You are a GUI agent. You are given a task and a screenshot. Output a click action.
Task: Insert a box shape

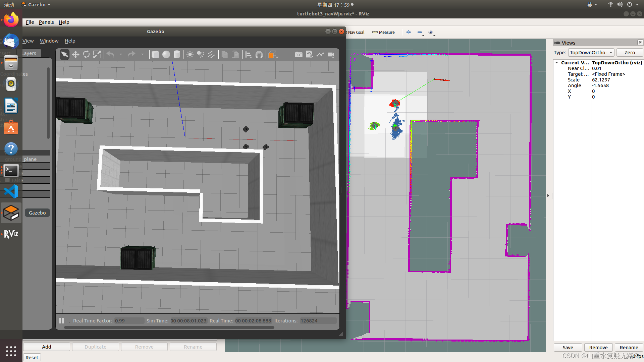click(155, 55)
